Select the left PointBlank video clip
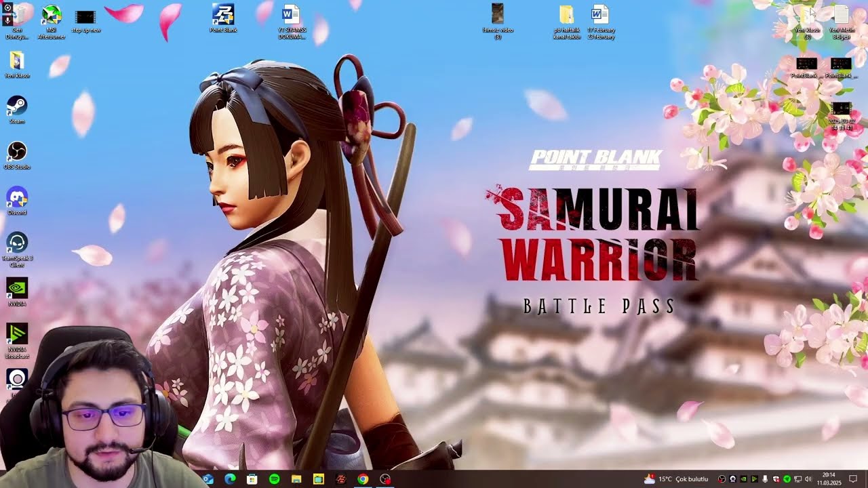Image resolution: width=868 pixels, height=488 pixels. point(806,68)
